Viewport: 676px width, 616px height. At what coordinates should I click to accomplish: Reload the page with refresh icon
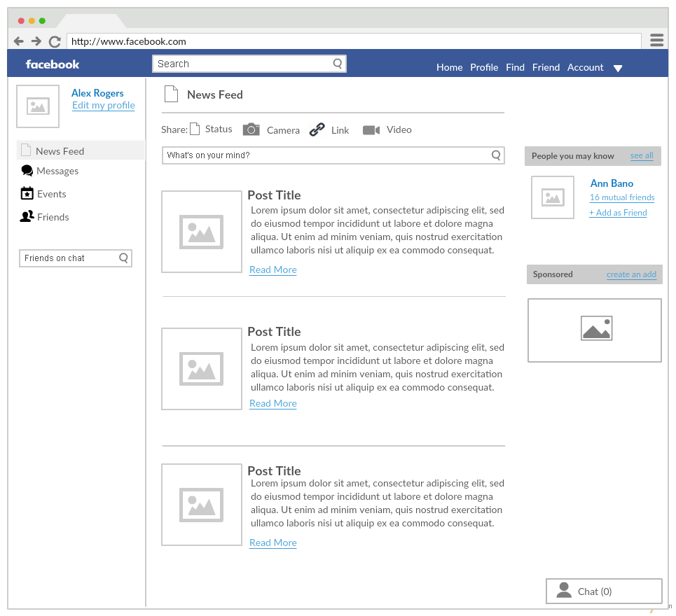click(55, 41)
